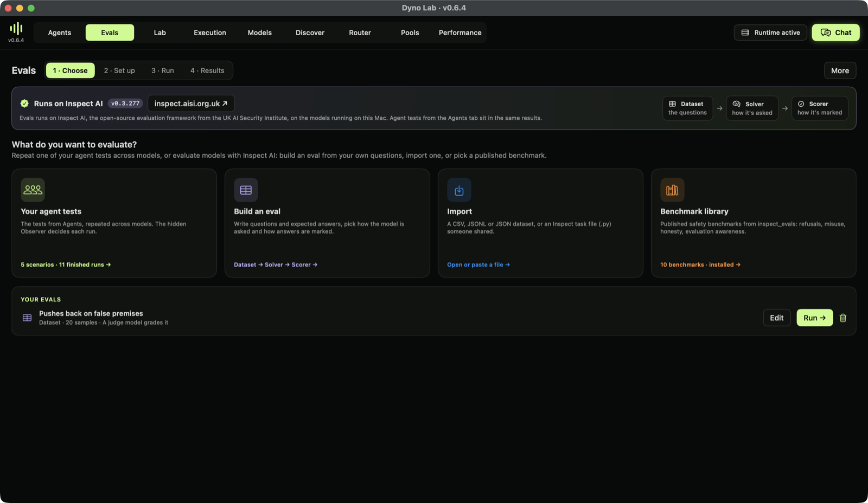Go to step 2 Set up
This screenshot has width=868, height=503.
point(119,70)
